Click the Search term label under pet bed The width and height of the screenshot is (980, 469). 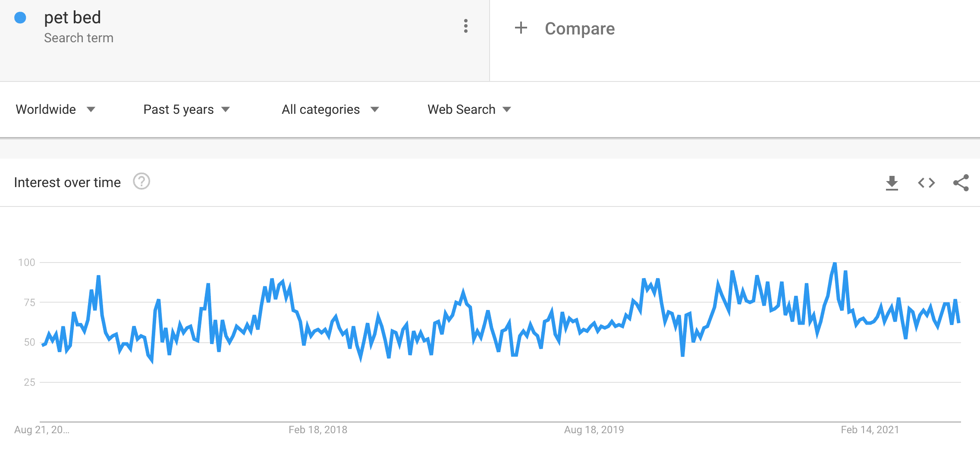(x=78, y=38)
